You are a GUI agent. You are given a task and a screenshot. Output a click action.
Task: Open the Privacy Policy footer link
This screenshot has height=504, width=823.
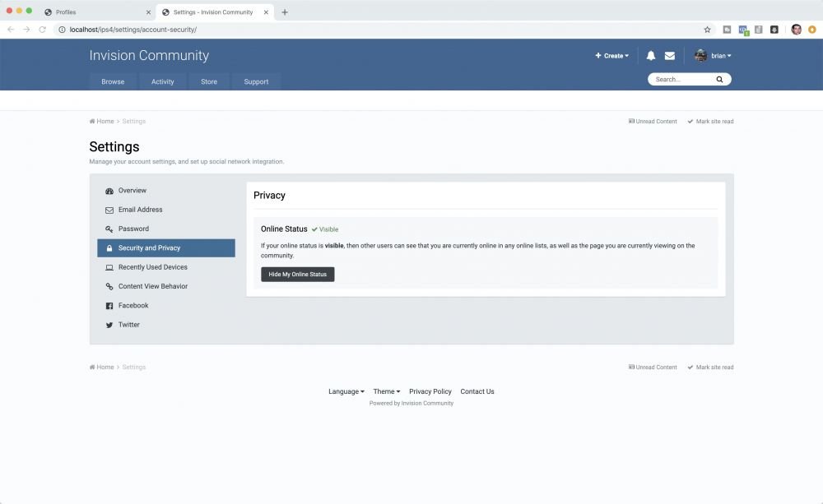point(430,391)
